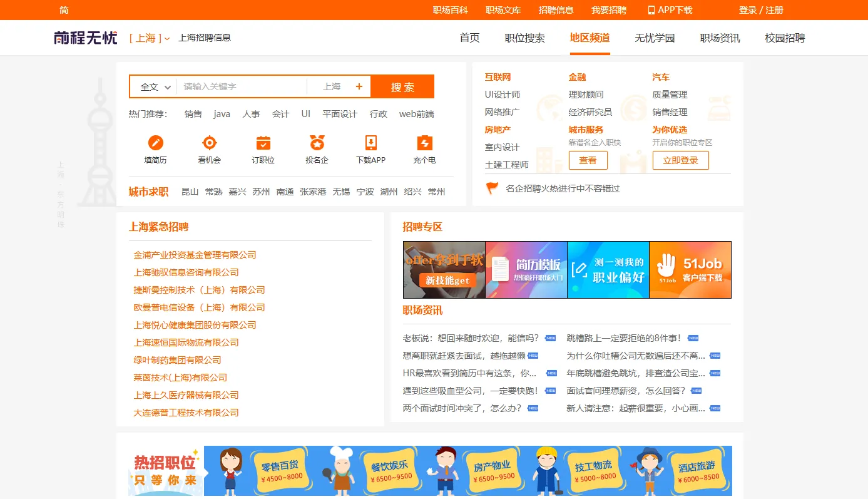Open the 51Job 客户端下载 banner
868x499 pixels.
[x=690, y=270]
